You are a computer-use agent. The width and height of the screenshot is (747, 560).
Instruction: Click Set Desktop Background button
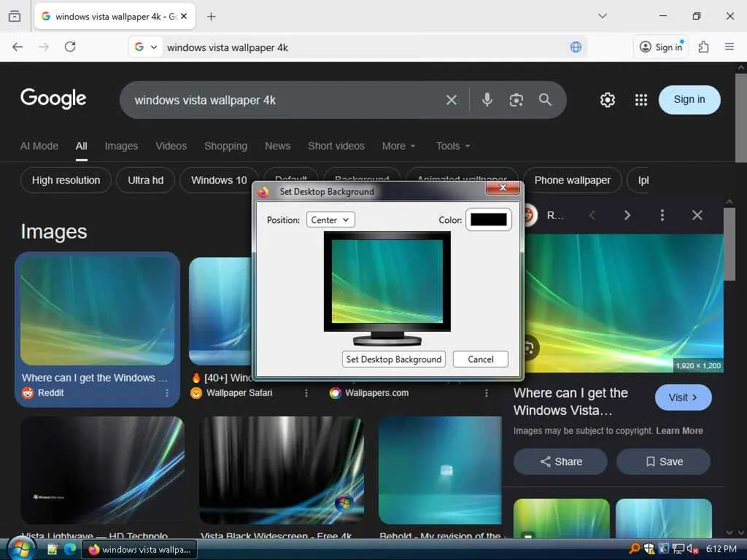click(x=393, y=359)
